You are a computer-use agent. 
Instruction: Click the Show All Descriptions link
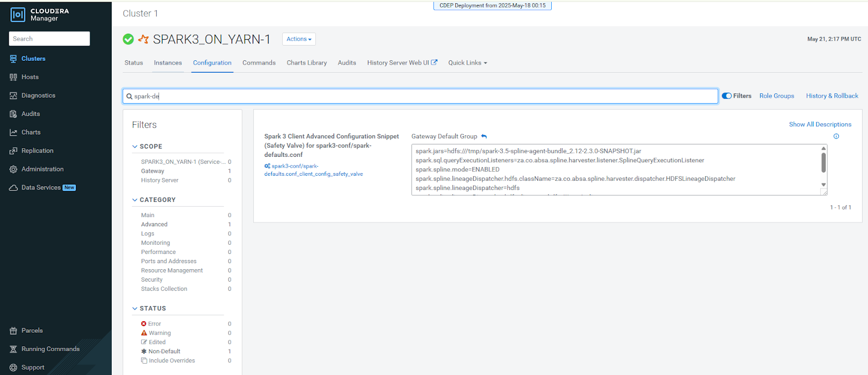tap(820, 124)
